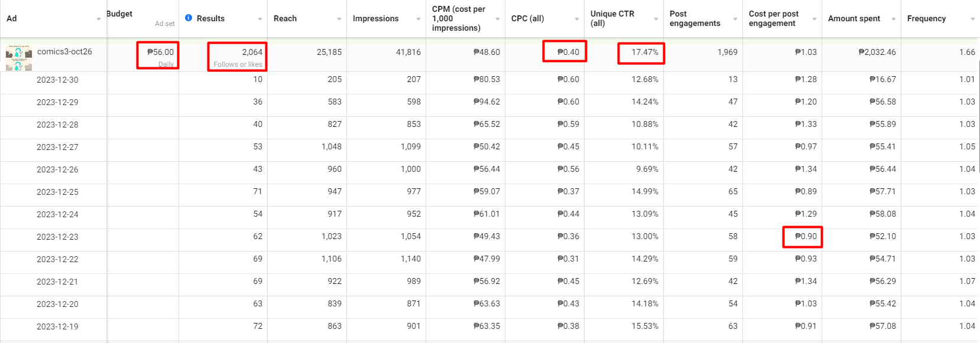The width and height of the screenshot is (980, 343).
Task: Select the 2023-12-23 breakdown row date
Action: click(x=57, y=237)
